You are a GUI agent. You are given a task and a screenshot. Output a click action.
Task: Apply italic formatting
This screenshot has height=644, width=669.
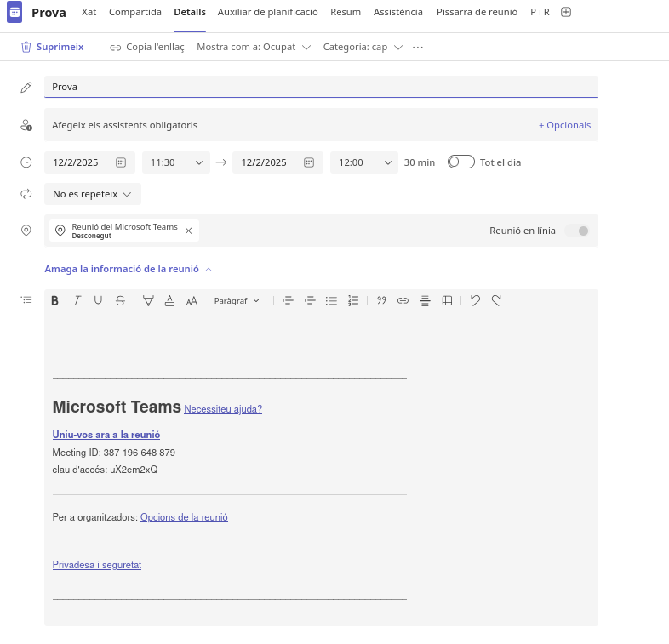point(77,301)
